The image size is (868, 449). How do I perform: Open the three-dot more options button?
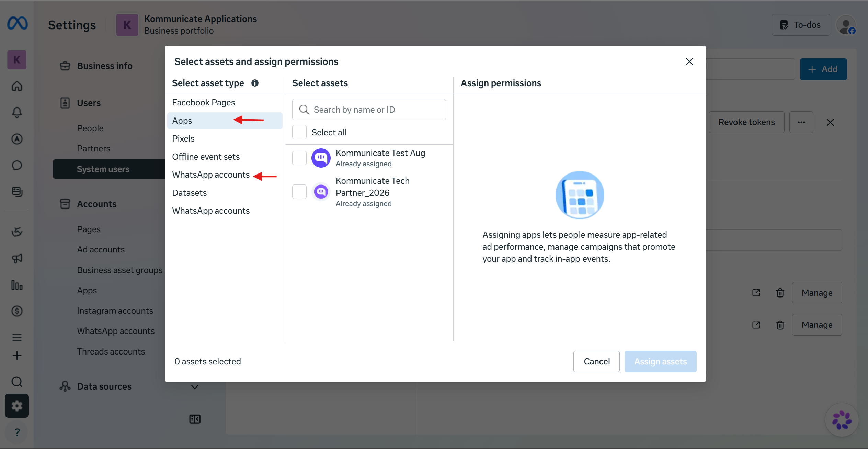pyautogui.click(x=801, y=122)
